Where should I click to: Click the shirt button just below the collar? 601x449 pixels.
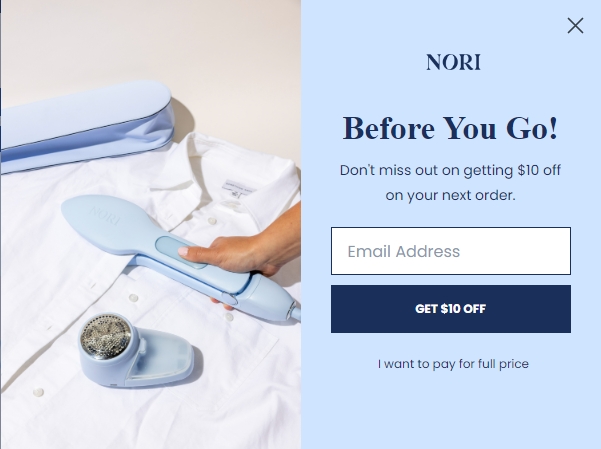point(212,220)
